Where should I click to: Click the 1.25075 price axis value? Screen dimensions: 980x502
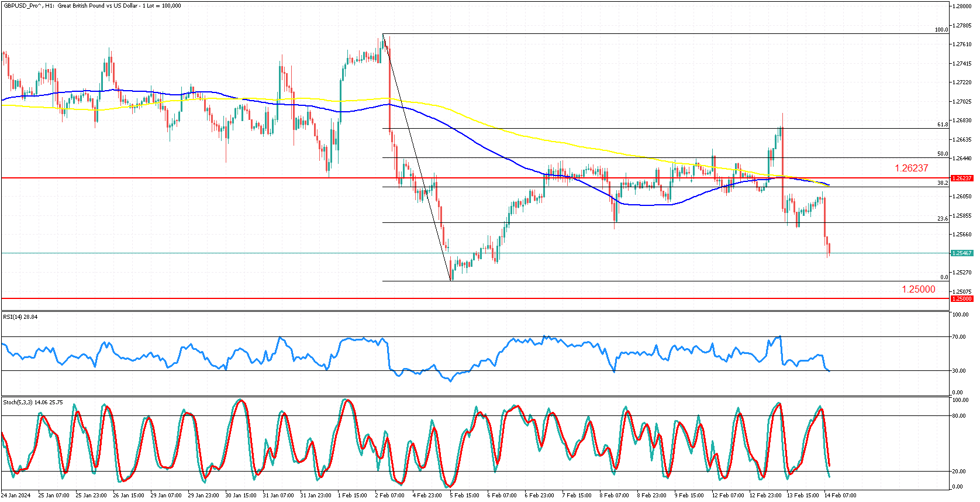pos(962,291)
